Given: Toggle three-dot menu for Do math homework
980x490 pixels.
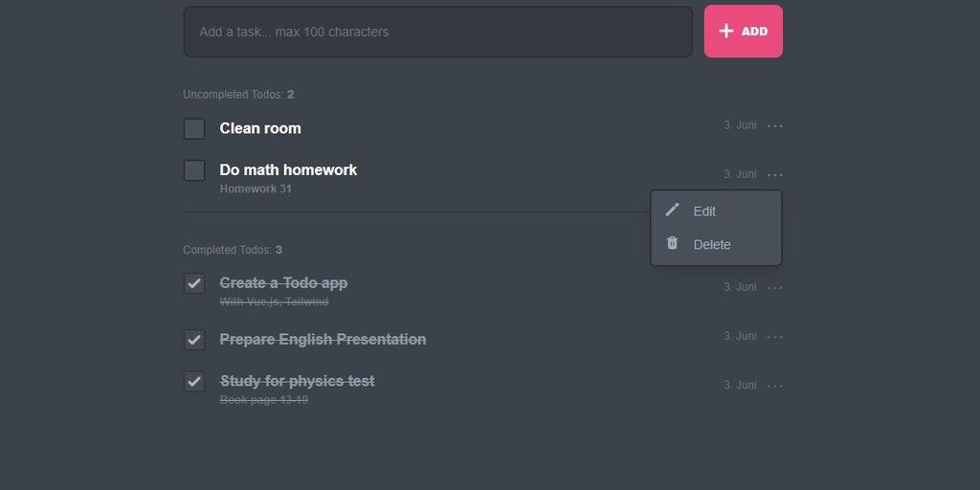Looking at the screenshot, I should point(775,175).
